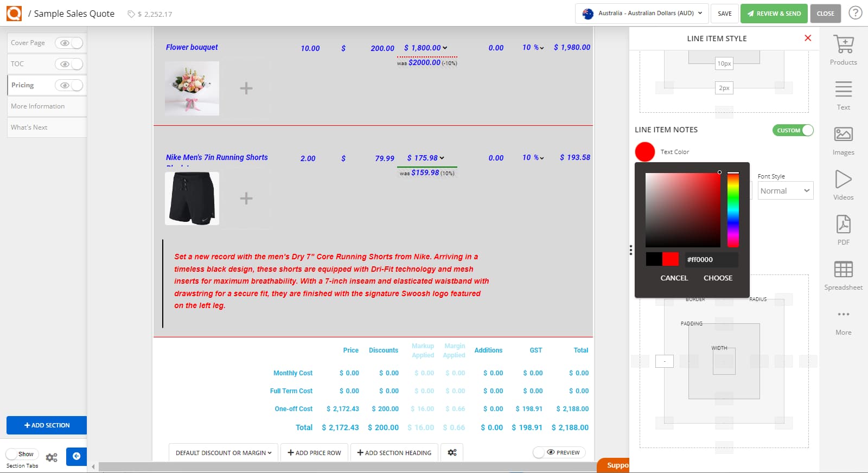Click the Add Section button
The image size is (868, 473).
click(47, 425)
